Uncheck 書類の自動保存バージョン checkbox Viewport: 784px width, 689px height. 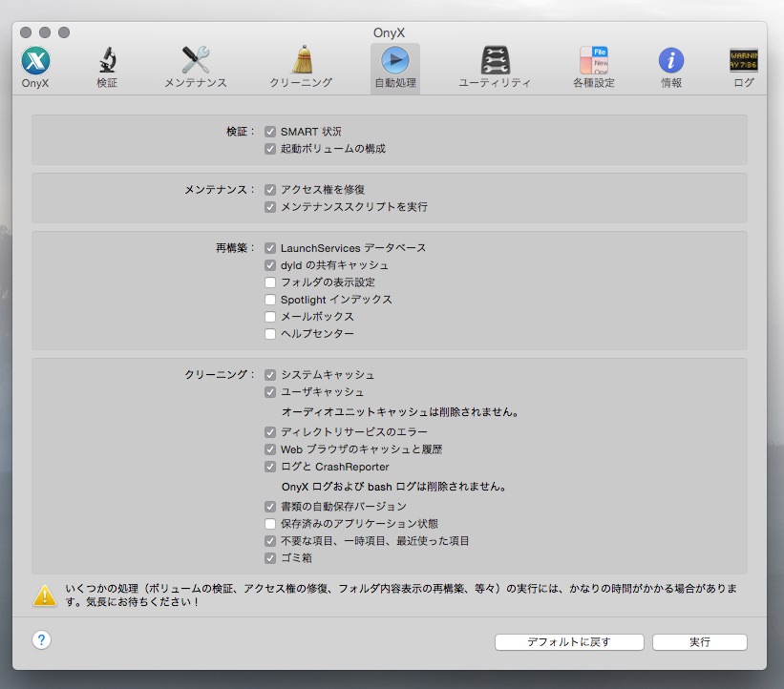pos(270,507)
